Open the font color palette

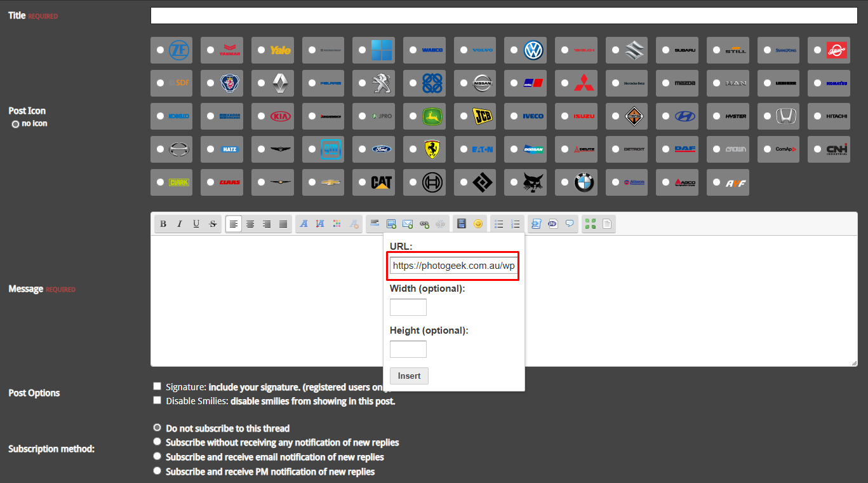click(337, 224)
